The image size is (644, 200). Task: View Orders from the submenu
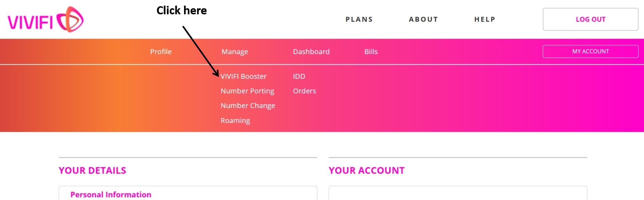304,91
